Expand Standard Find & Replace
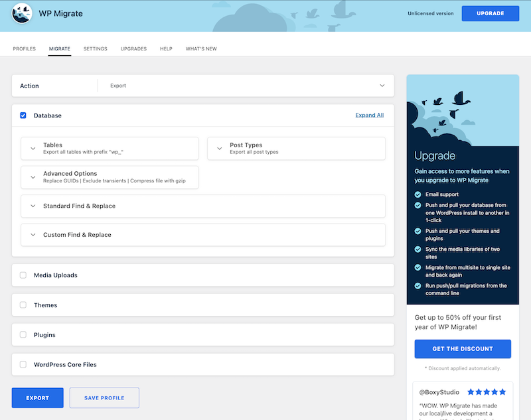The height and width of the screenshot is (420, 531). (33, 206)
